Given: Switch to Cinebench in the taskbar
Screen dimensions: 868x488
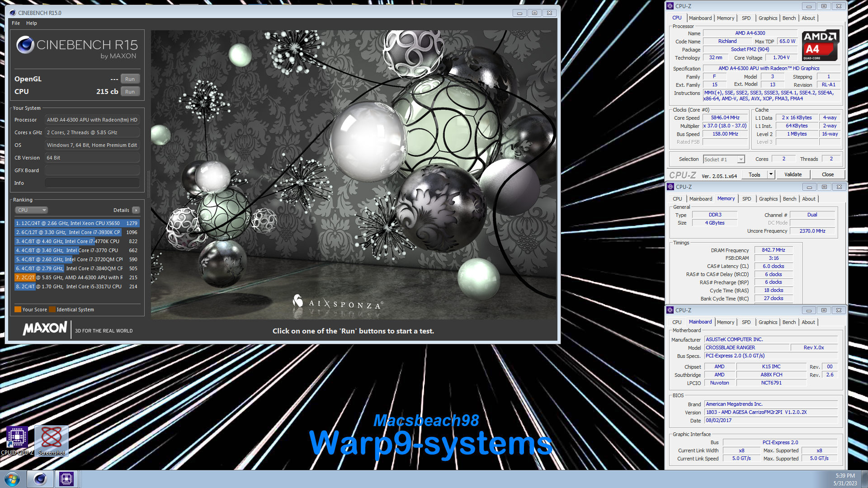Looking at the screenshot, I should click(x=40, y=479).
